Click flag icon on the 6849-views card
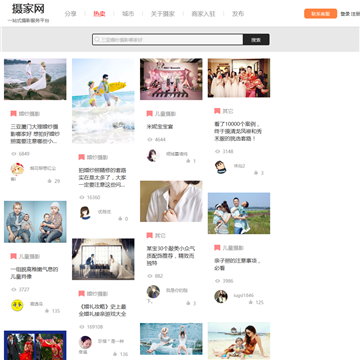The image size is (360, 360). (14, 114)
